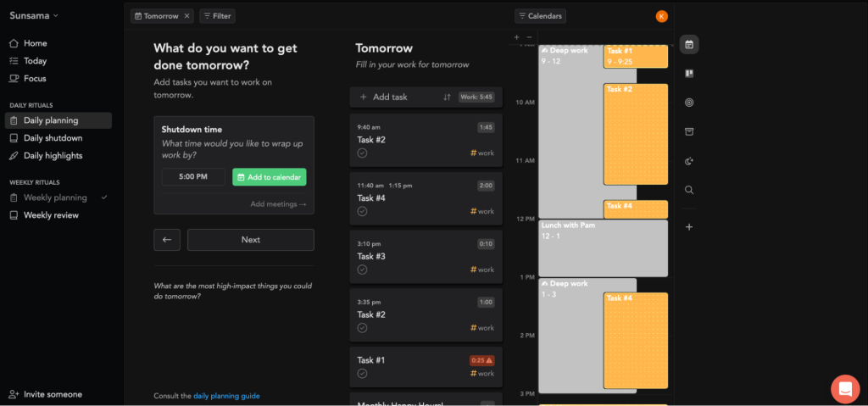
Task: Open the Calendars filter dropdown
Action: point(540,16)
